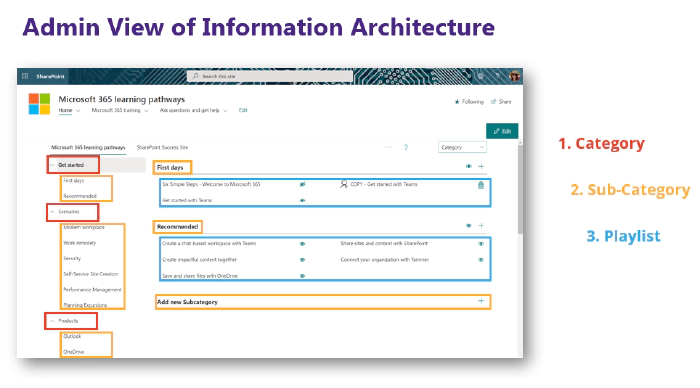700x388 pixels.
Task: Hide Connect your organization with Yammer
Action: [x=481, y=259]
